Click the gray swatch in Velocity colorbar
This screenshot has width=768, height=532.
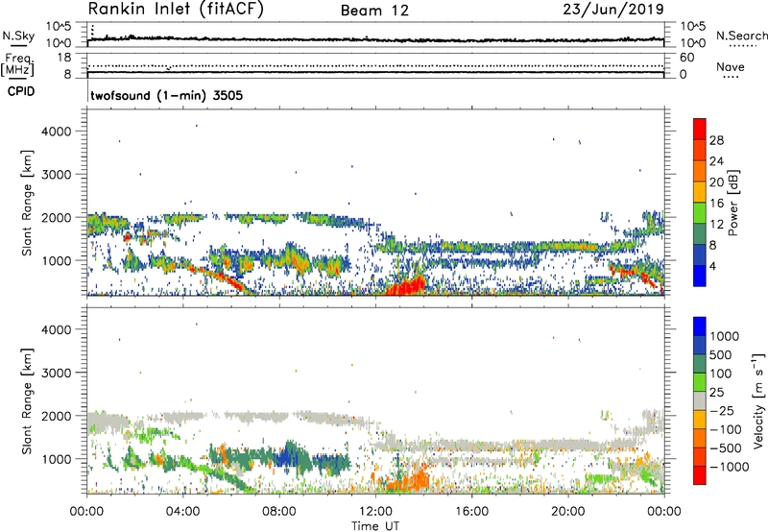pos(700,401)
